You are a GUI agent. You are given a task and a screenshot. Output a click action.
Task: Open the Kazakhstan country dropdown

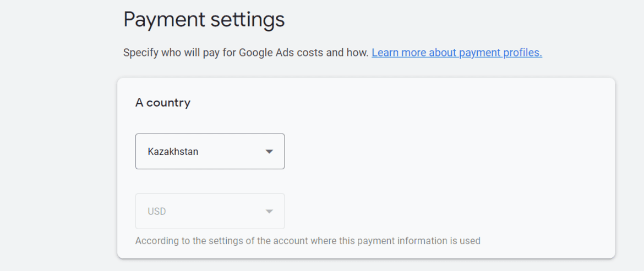(x=210, y=151)
